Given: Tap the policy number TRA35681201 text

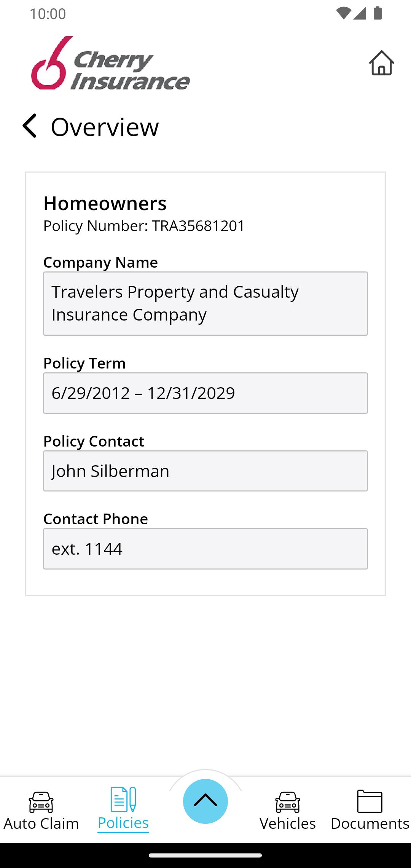Looking at the screenshot, I should coord(198,226).
